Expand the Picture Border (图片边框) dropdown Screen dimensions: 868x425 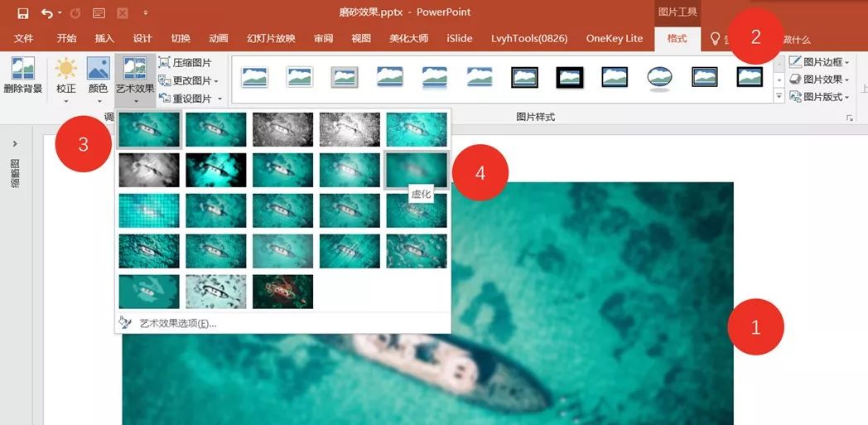click(846, 62)
